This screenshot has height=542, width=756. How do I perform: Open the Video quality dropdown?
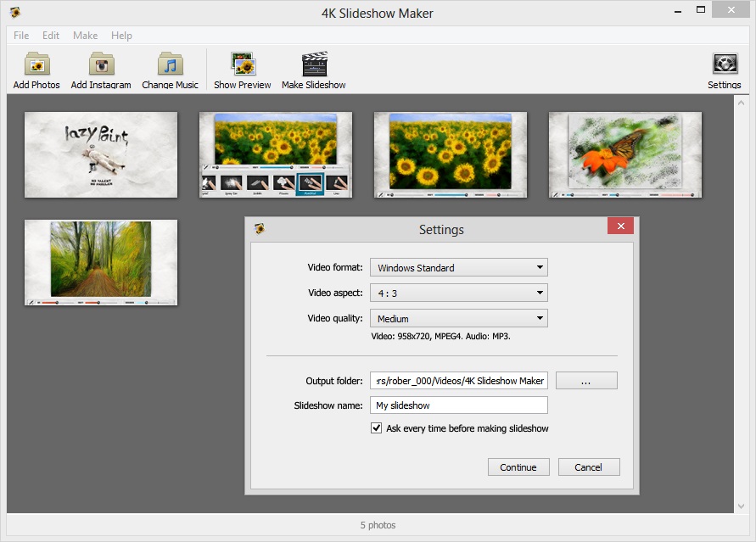coord(540,317)
